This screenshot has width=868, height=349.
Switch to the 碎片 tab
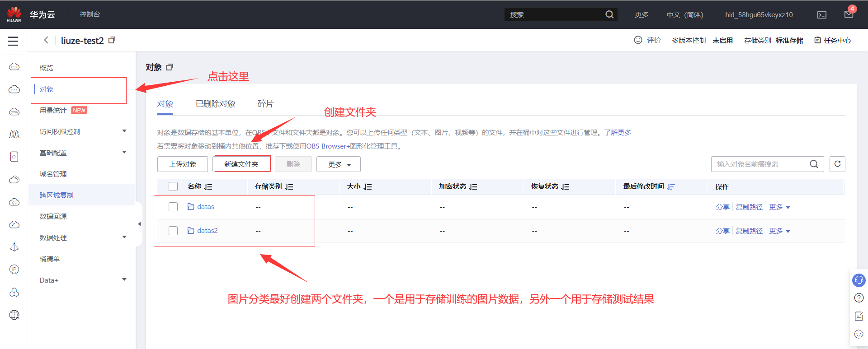pyautogui.click(x=265, y=104)
